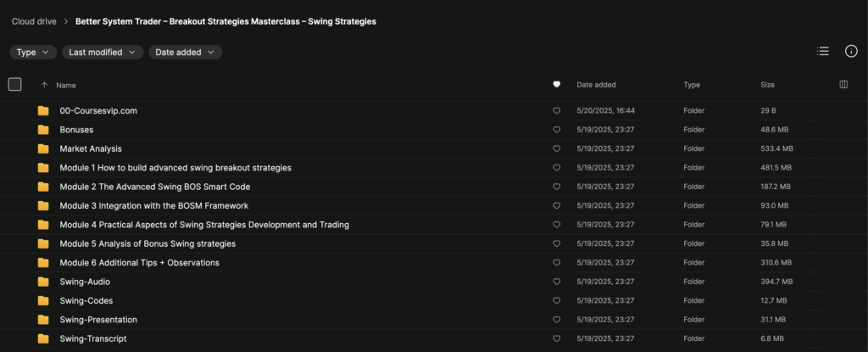Image resolution: width=868 pixels, height=352 pixels.
Task: Open the Type filter dropdown
Action: pos(33,53)
